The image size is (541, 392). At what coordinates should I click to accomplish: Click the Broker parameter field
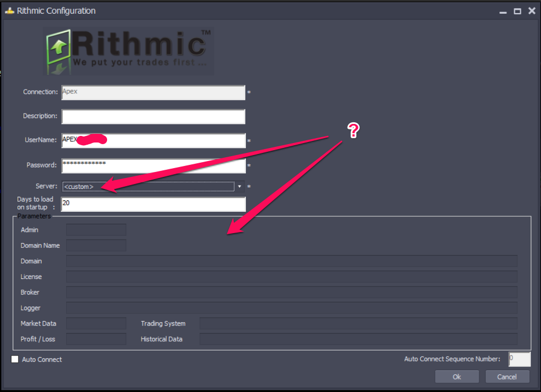[x=292, y=292]
